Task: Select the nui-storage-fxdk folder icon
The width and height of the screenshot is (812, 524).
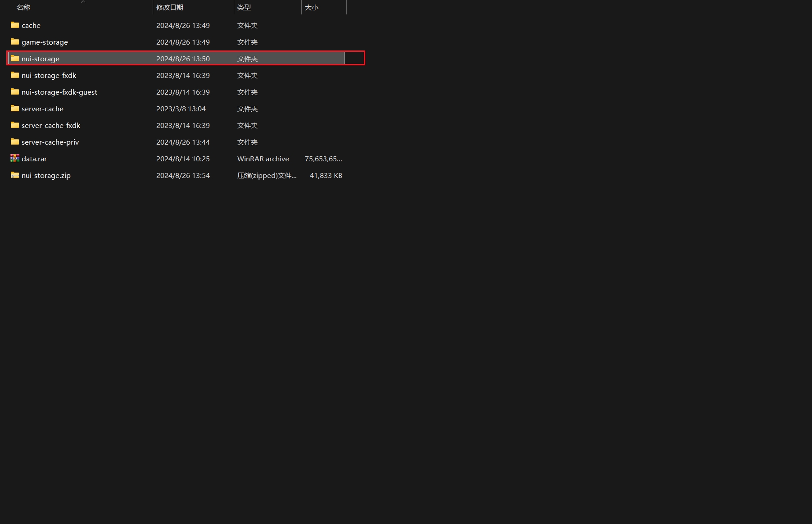Action: pos(15,75)
